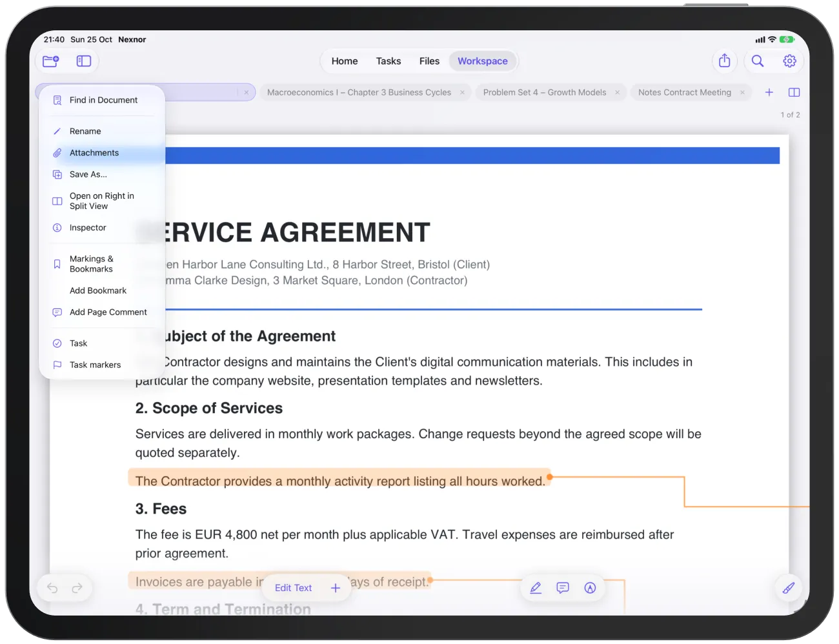
Task: Add a new tab with the plus icon
Action: tap(769, 92)
